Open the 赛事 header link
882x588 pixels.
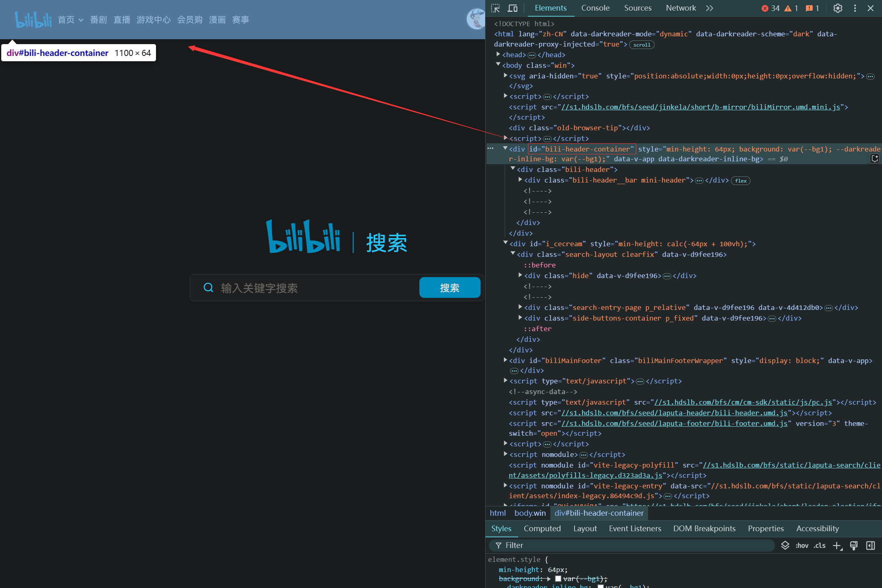(x=241, y=20)
